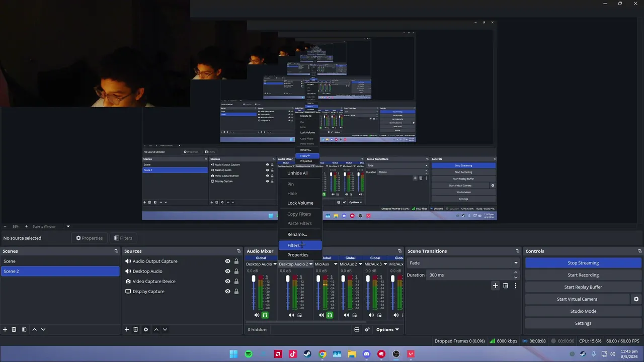Open Discord from the taskbar
Viewport: 644px width, 362px height.
click(x=367, y=354)
